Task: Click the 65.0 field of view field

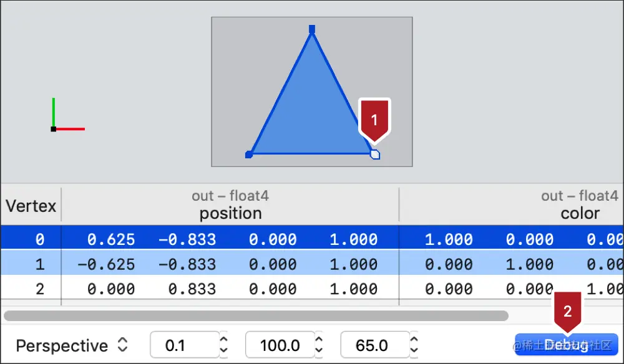Action: coord(375,345)
